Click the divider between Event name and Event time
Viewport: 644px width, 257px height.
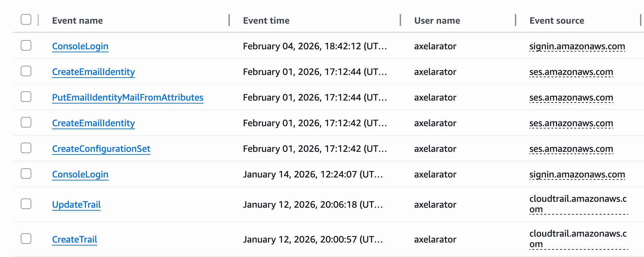point(229,20)
